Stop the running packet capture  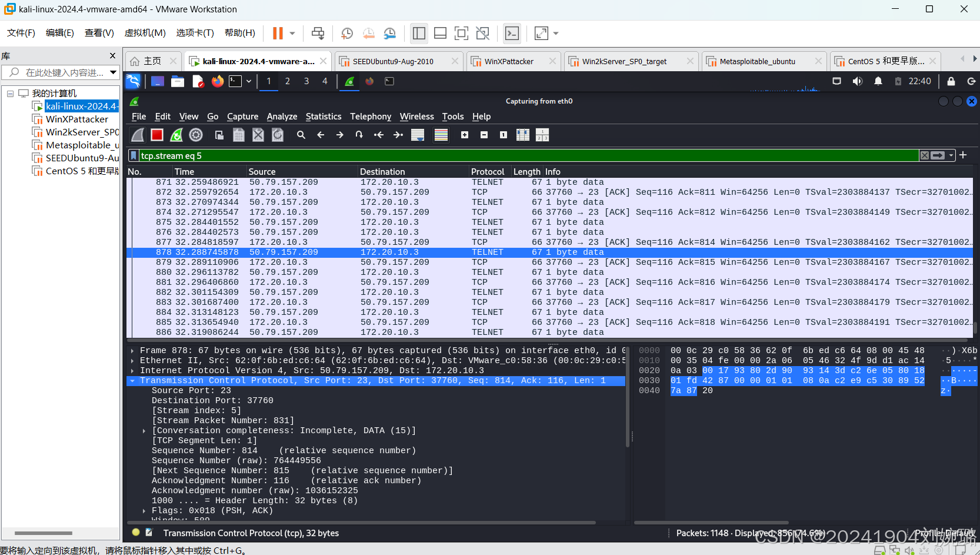(x=157, y=135)
